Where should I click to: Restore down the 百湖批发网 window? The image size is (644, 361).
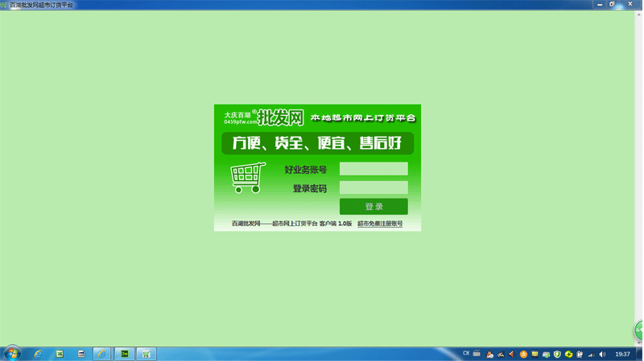point(612,4)
